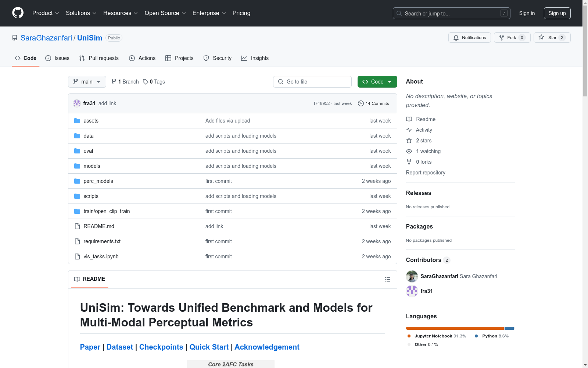Viewport: 588px width, 368px height.
Task: Click the eye icon beside 1 watching
Action: click(x=409, y=151)
